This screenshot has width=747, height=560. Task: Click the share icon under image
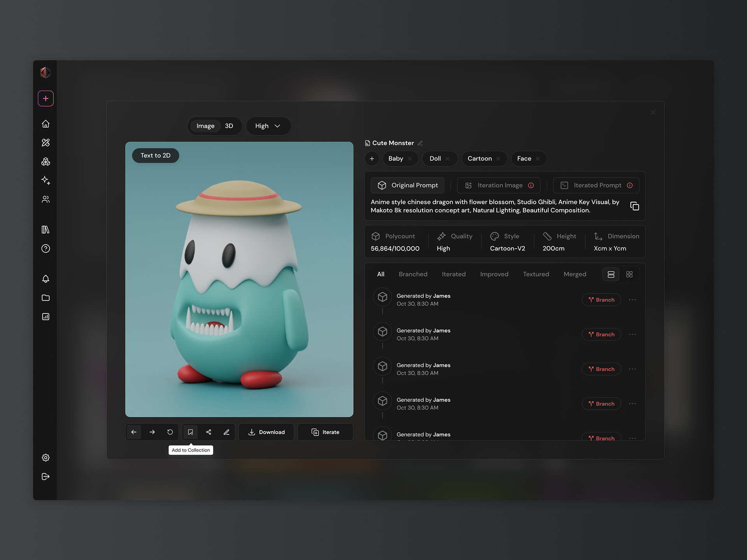[x=209, y=432]
